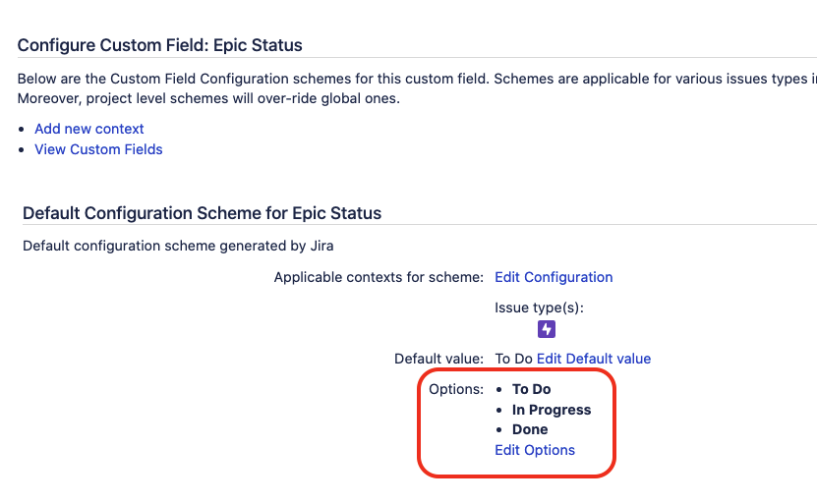Click the Edit Default value link
817x504 pixels.
coord(594,359)
